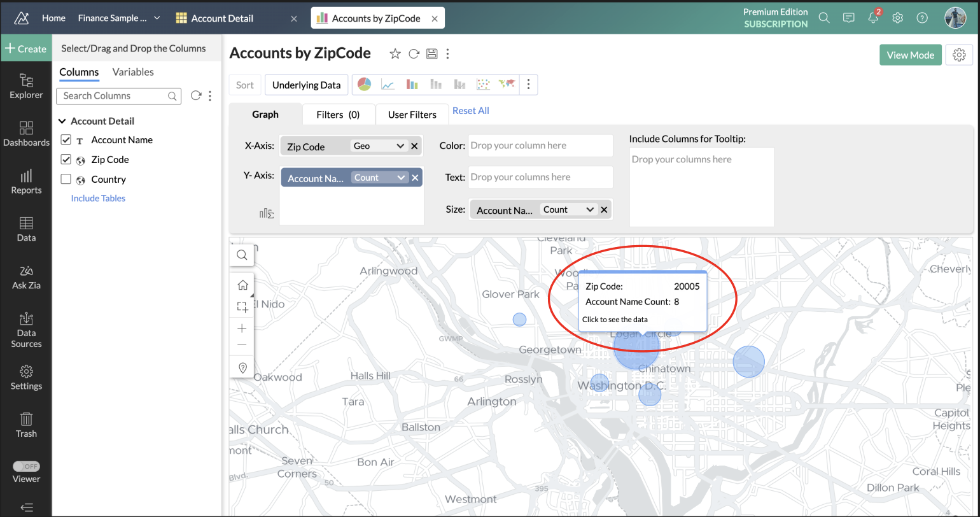
Task: Click the map location pin icon
Action: (242, 367)
